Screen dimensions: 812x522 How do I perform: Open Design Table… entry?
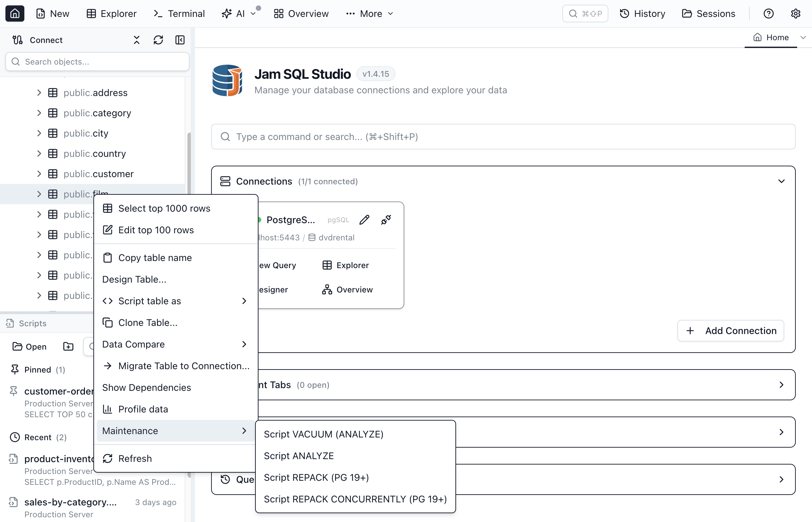click(176, 280)
